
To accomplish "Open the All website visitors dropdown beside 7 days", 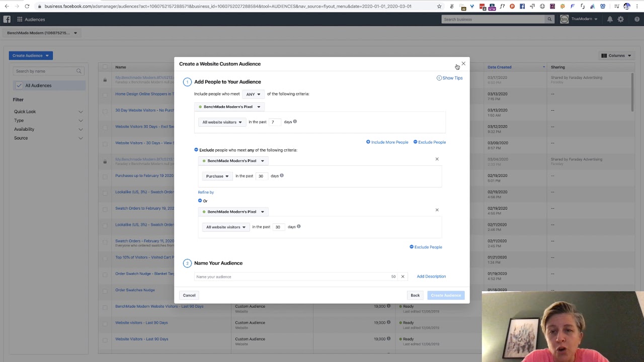I will [x=222, y=122].
